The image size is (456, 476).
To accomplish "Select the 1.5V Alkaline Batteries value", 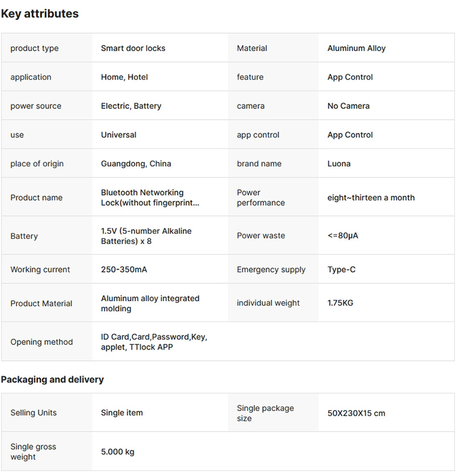I will pos(146,236).
